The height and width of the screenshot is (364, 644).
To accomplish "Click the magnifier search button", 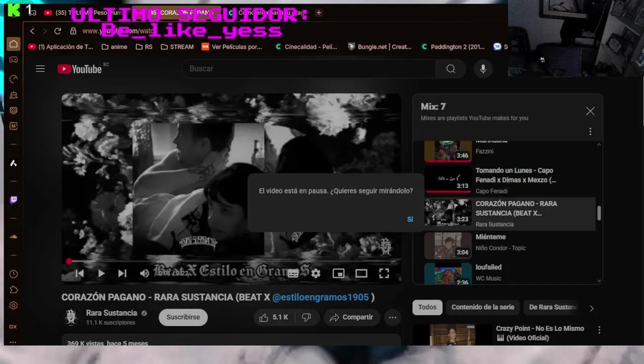I will coord(451,69).
